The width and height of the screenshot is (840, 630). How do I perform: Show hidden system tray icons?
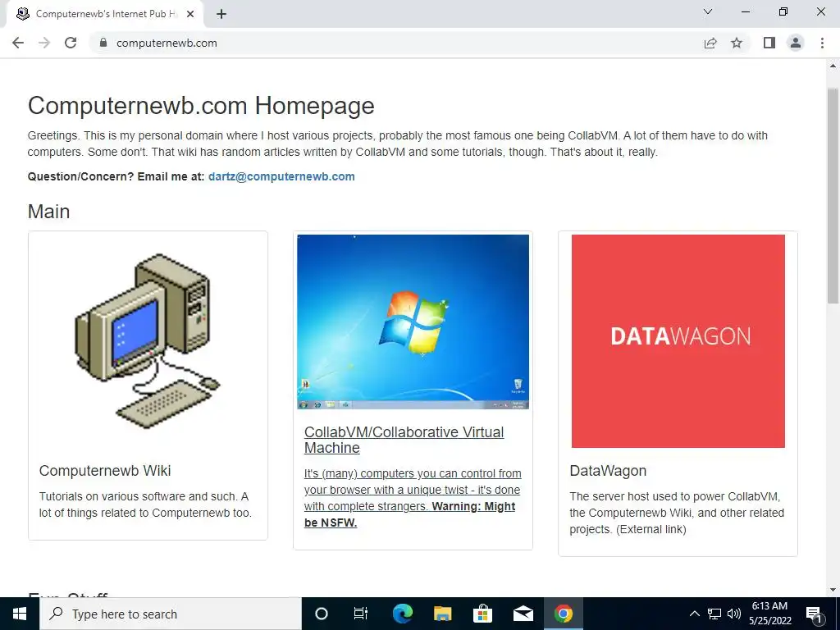[x=694, y=614]
